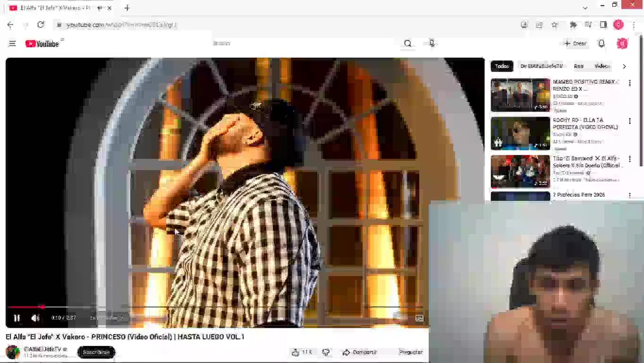The width and height of the screenshot is (644, 363).
Task: Click the MAMBO POSITIVO REMIX video title
Action: [x=586, y=85]
